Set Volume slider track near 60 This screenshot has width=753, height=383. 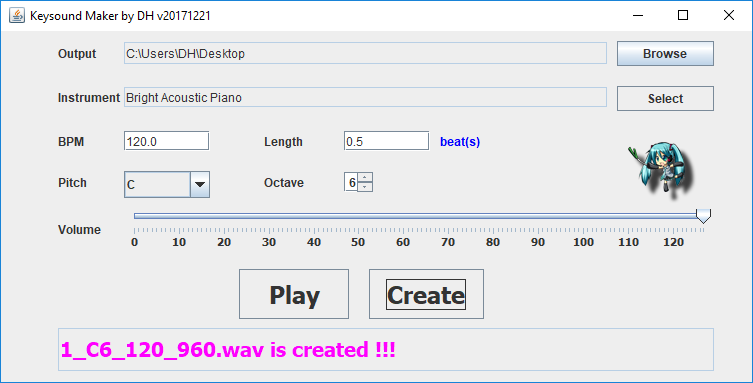(403, 216)
